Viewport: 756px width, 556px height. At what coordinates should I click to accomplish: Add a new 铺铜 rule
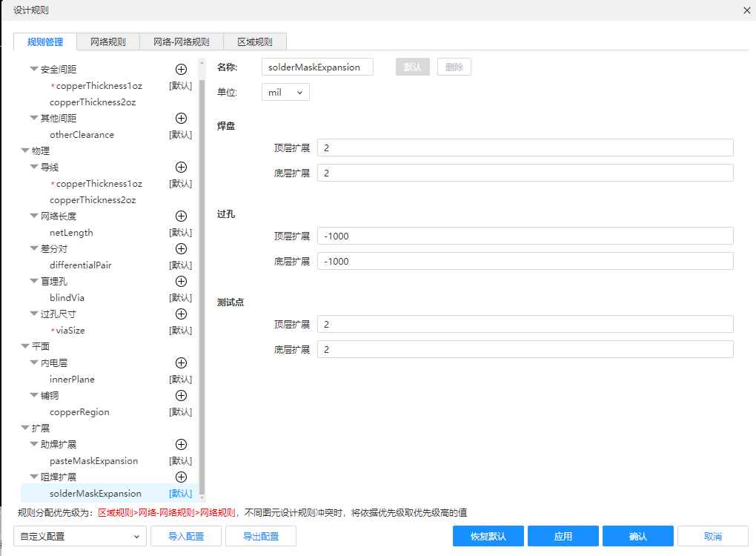tap(181, 395)
